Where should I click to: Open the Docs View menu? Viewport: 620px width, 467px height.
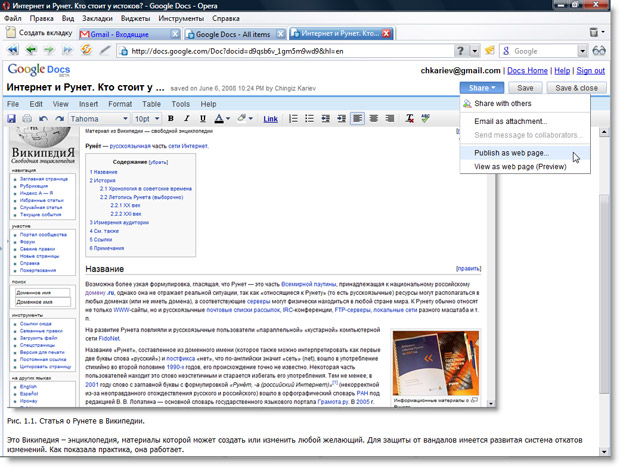click(60, 104)
